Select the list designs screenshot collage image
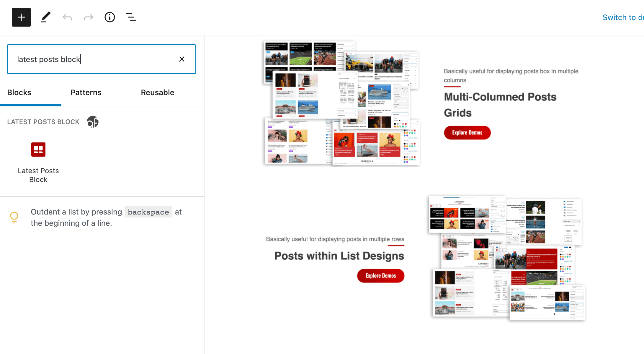Image resolution: width=644 pixels, height=354 pixels. coord(506,258)
